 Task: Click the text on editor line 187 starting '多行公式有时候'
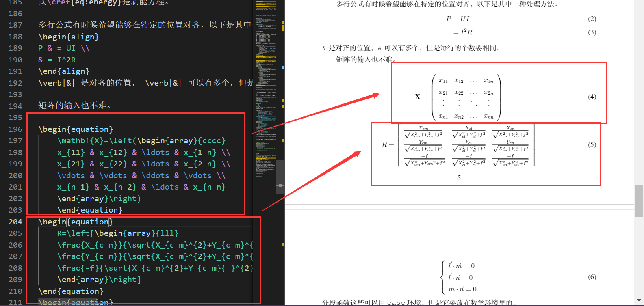pyautogui.click(x=145, y=25)
